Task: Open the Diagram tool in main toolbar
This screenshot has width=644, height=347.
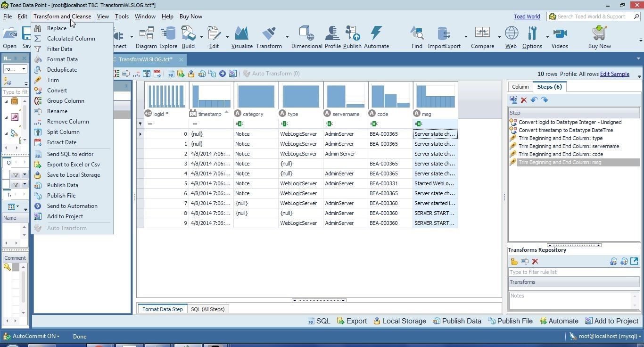Action: [146, 37]
